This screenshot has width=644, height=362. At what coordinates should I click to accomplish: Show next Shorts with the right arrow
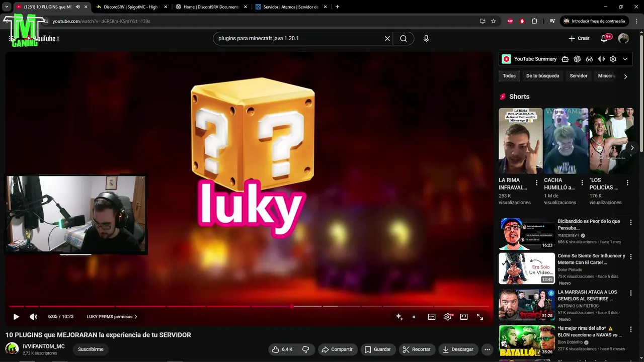point(632,148)
